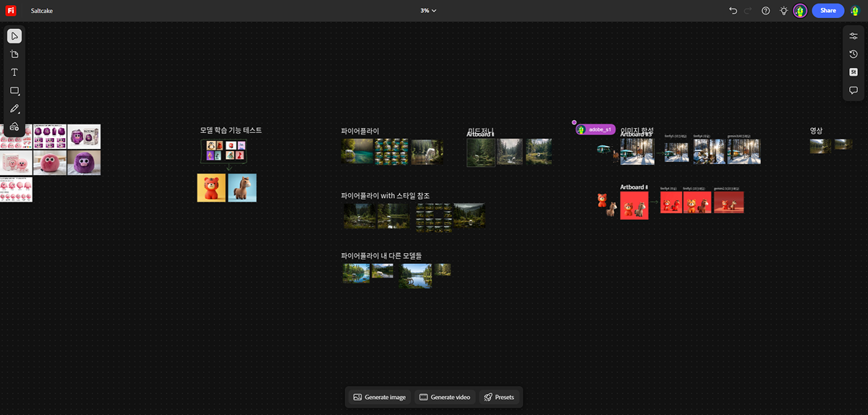Select the brown horse toy image
The image size is (868, 415).
(242, 188)
